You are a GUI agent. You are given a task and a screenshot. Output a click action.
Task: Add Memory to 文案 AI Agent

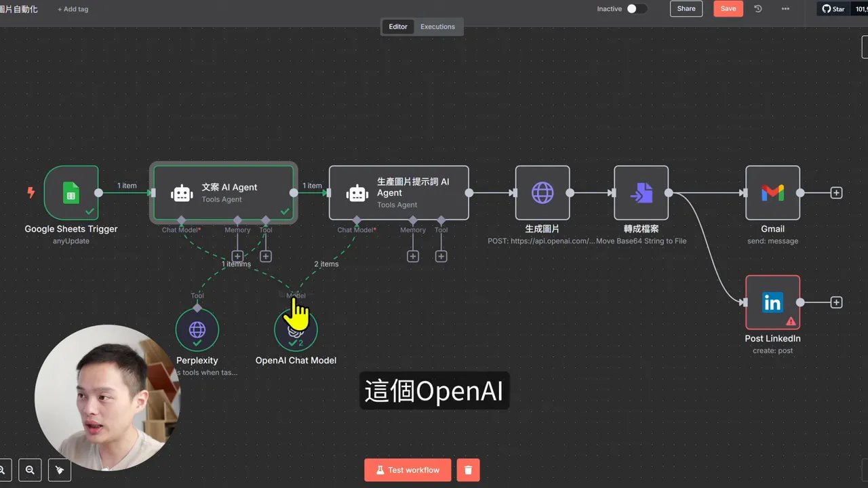coord(237,256)
